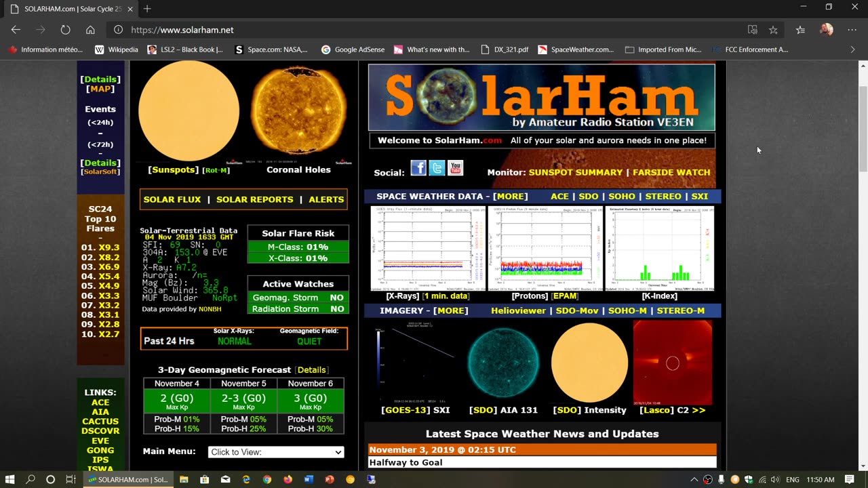Click the SOLAR REPORTS link

tap(254, 199)
